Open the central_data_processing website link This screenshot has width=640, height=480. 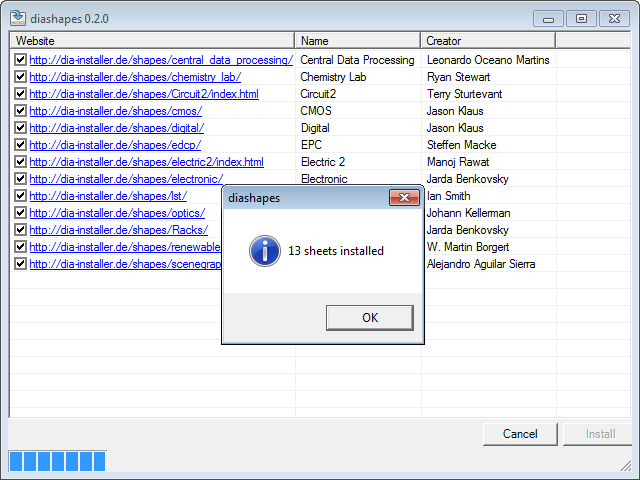161,60
